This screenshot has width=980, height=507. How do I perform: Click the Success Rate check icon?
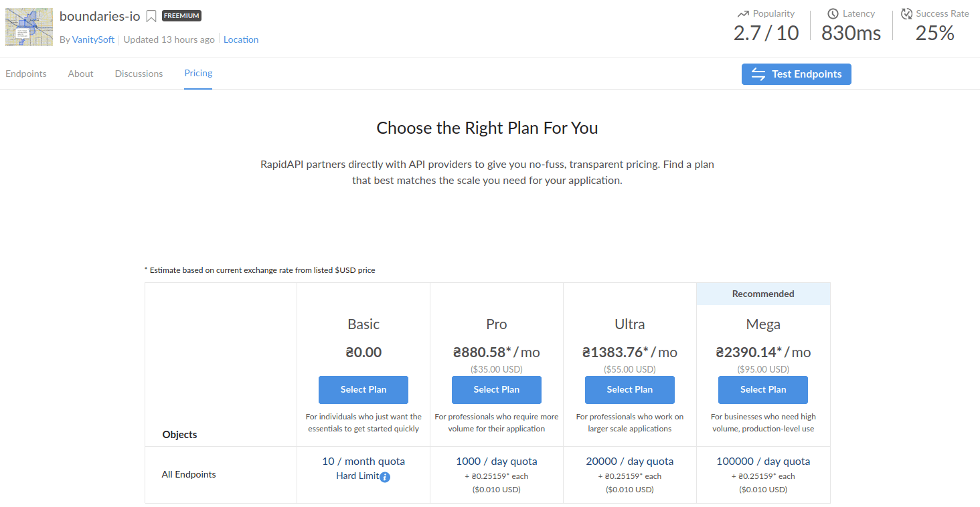[x=906, y=13]
